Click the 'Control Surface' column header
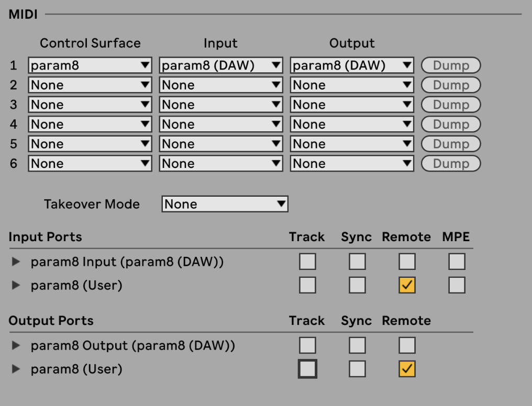Screen dimensions: 532x406 pyautogui.click(x=90, y=43)
